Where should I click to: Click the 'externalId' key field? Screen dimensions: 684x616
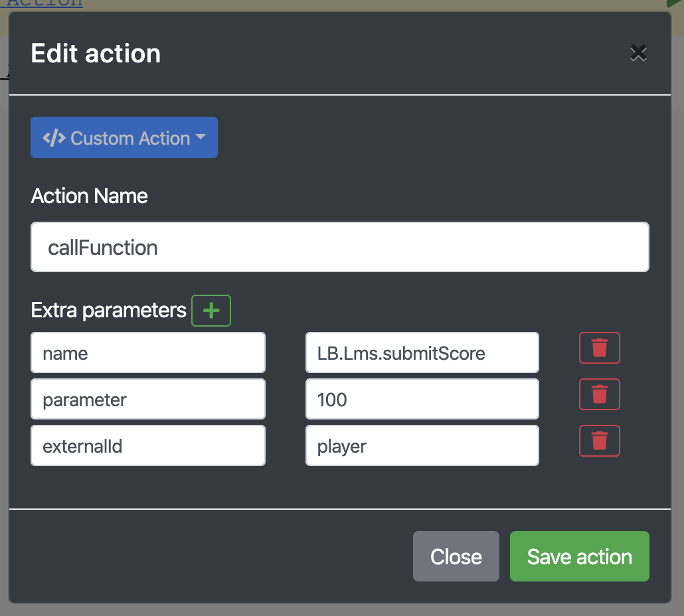click(148, 446)
